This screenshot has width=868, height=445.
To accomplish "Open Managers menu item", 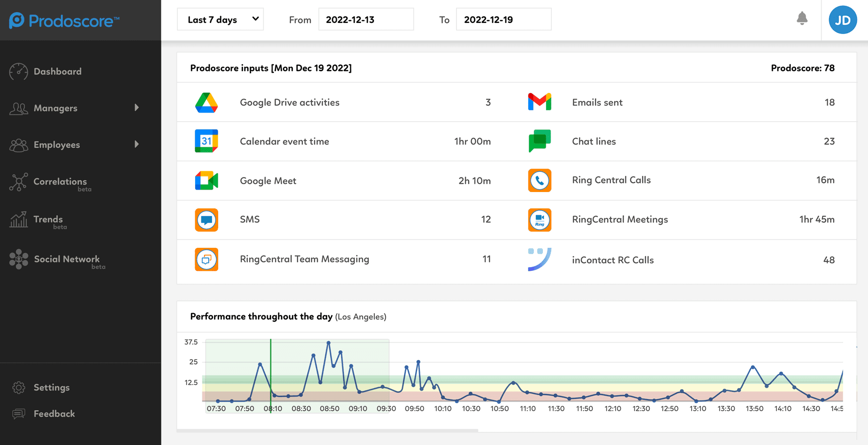I will coord(55,108).
